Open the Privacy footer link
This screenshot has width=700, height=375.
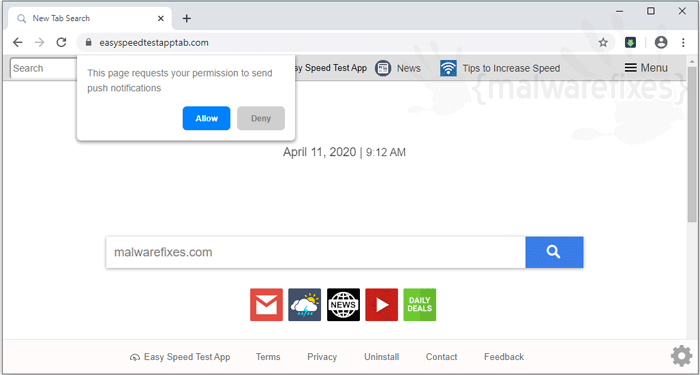pos(322,357)
